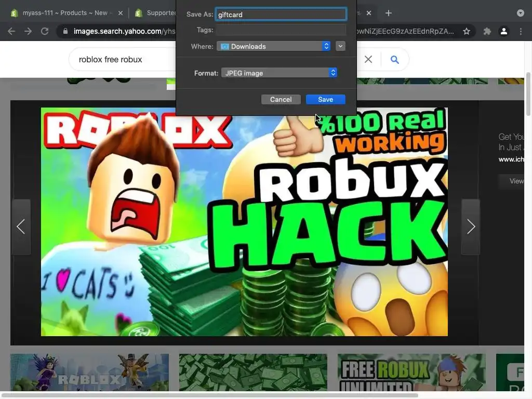Click the tab search dropdown circle
The width and height of the screenshot is (532, 399).
click(x=521, y=13)
